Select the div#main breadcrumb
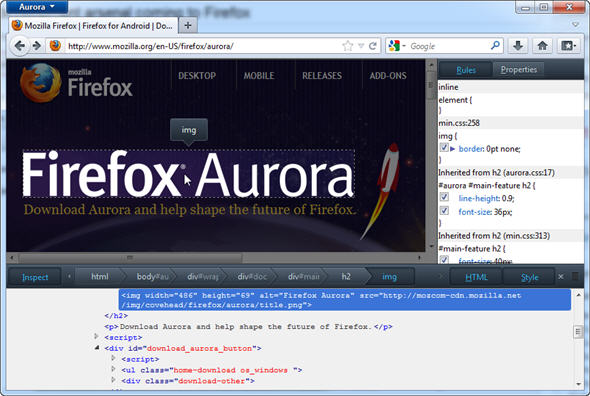The height and width of the screenshot is (396, 590). coord(303,277)
